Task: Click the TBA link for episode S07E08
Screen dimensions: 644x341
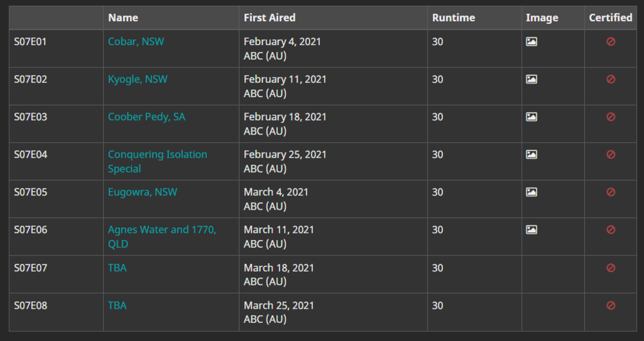Action: (x=117, y=306)
